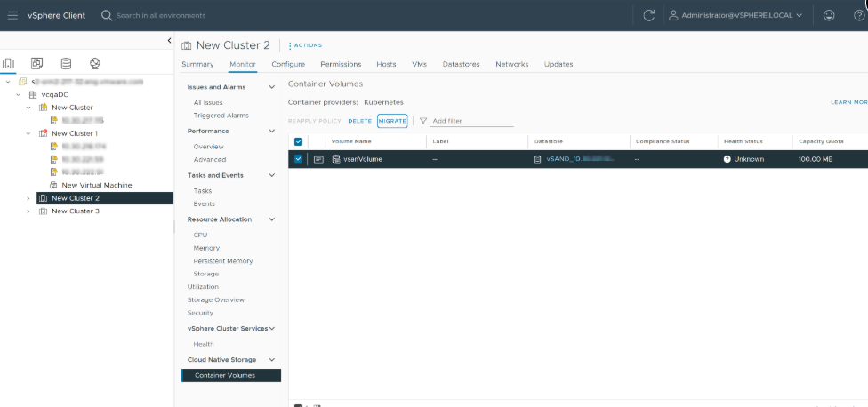Open the hamburger menu beside vSphere Client
Screen dimensions: 868x407
(12, 15)
